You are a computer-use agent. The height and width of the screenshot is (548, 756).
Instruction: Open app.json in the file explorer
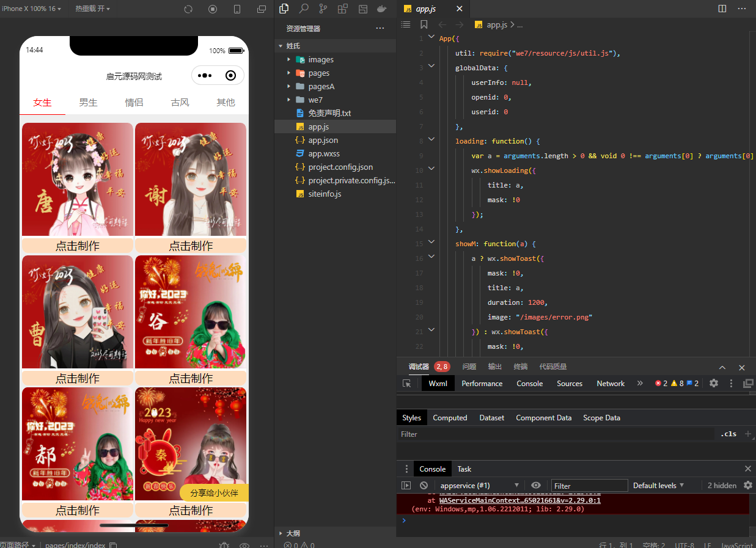[x=323, y=141]
